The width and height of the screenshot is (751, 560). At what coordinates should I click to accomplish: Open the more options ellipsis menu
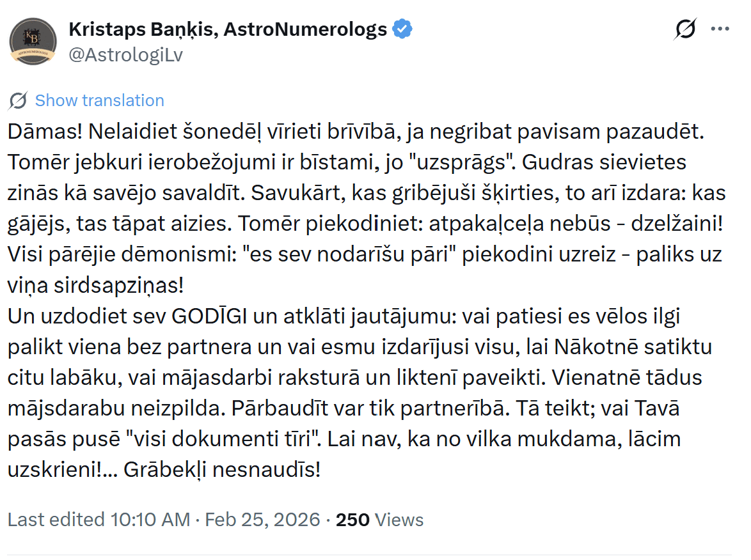[720, 29]
